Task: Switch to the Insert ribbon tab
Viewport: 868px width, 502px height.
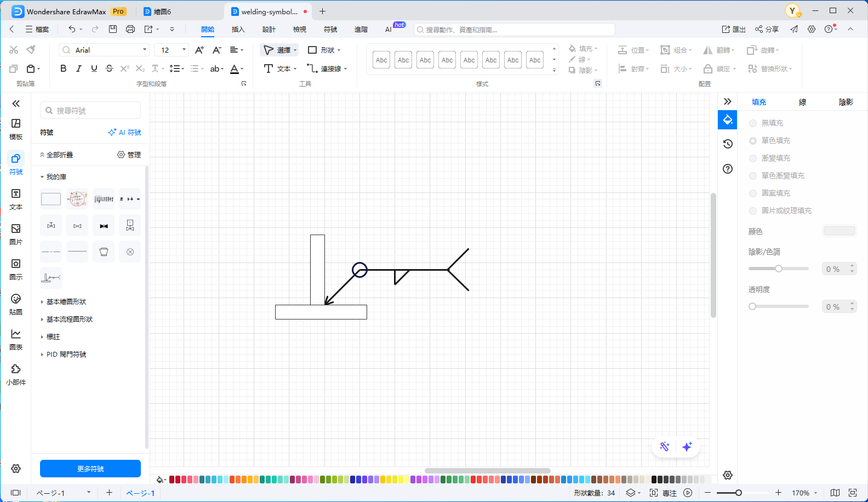Action: (x=238, y=30)
